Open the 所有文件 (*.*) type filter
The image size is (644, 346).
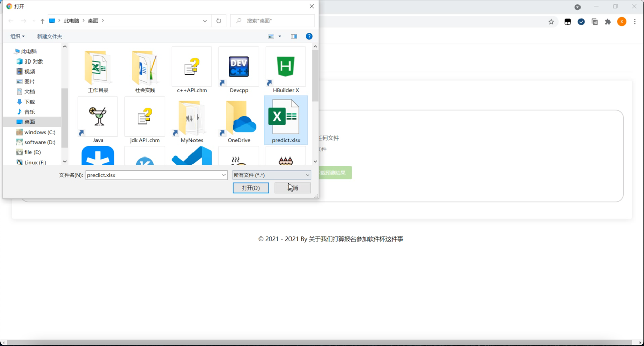272,175
